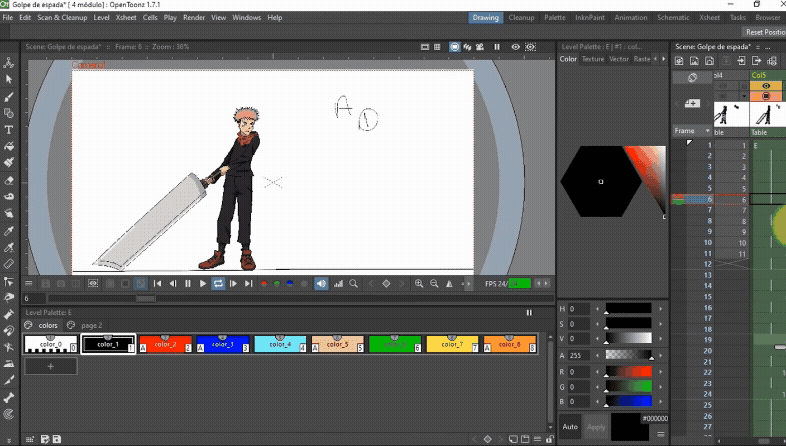
Task: Select the Type text tool
Action: 9,130
